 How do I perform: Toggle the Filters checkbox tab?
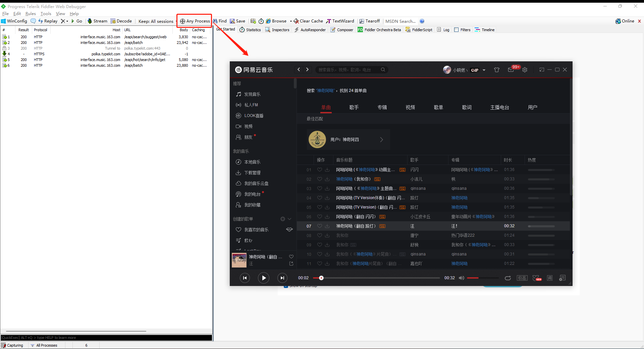coord(462,30)
